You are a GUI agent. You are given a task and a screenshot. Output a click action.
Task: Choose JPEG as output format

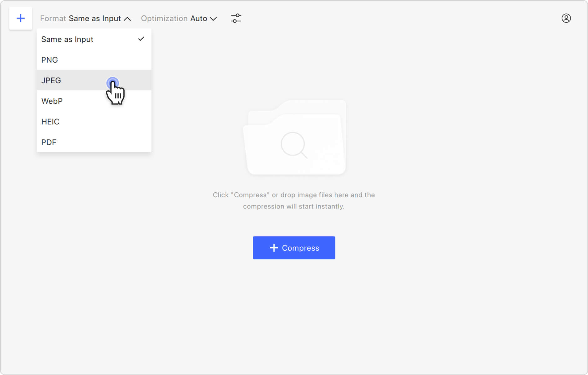click(51, 80)
